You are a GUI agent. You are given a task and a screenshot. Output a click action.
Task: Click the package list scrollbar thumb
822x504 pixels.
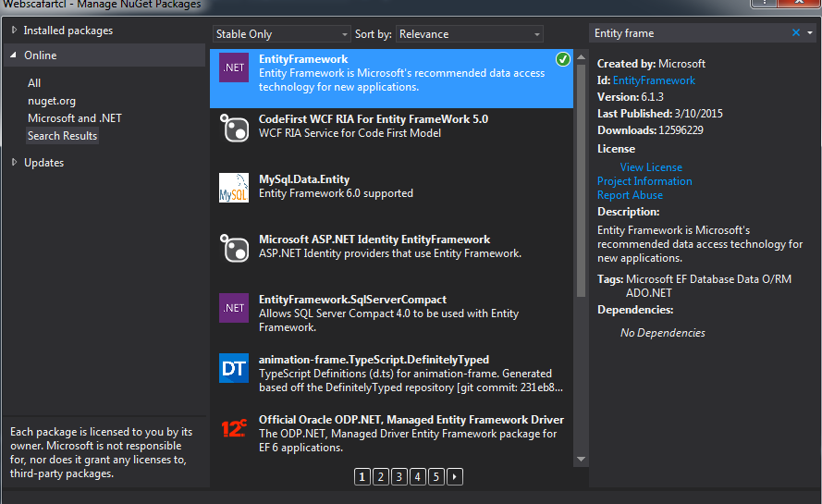pyautogui.click(x=581, y=180)
